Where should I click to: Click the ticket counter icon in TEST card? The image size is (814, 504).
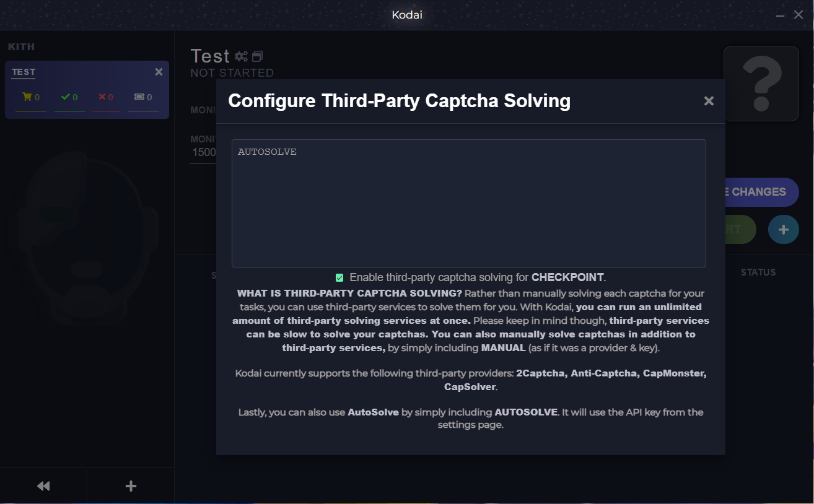(x=140, y=97)
